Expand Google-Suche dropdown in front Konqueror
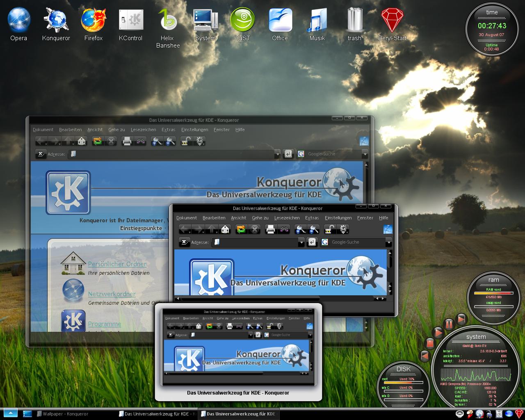This screenshot has height=420, width=525. (388, 242)
